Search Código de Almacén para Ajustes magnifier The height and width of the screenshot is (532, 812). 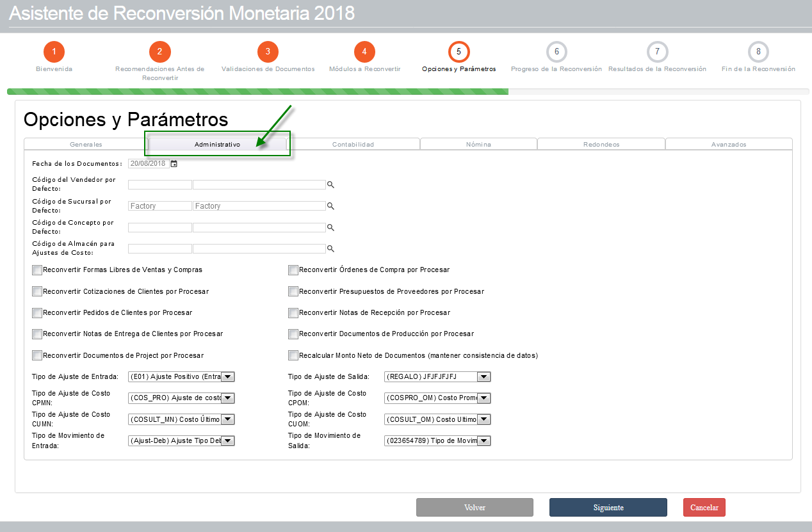pos(331,248)
